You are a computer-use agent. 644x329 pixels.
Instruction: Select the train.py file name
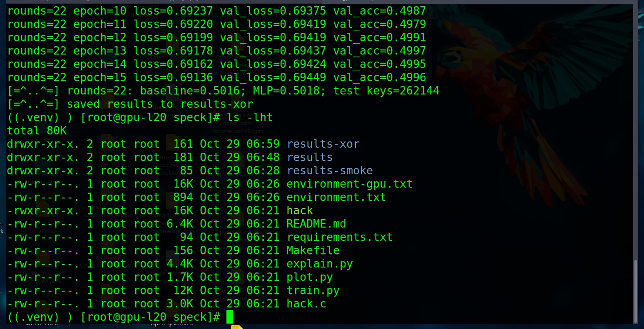pos(313,290)
